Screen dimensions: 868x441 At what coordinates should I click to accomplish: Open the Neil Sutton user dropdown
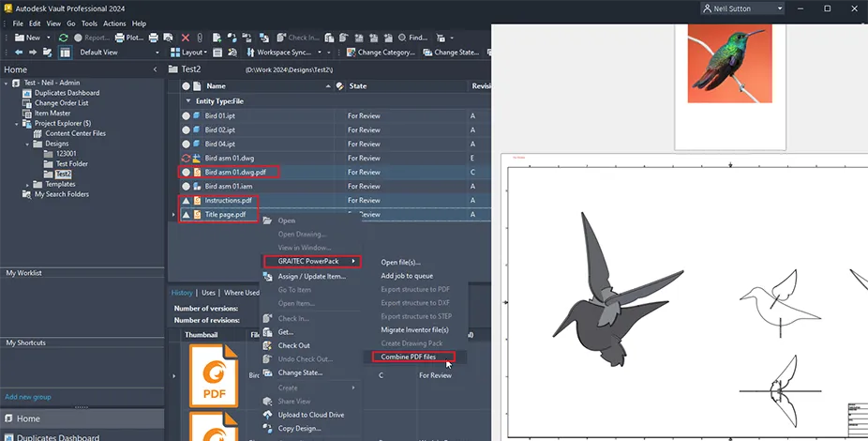(x=742, y=8)
